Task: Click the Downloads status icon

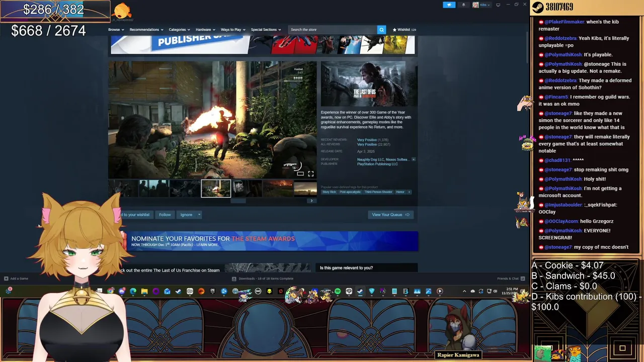Action: click(x=234, y=279)
